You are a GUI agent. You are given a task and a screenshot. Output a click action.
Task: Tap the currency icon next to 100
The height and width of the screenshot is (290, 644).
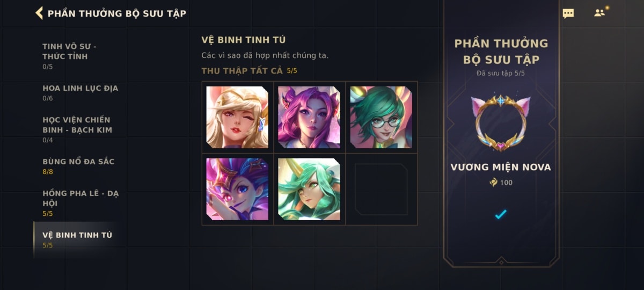click(494, 183)
